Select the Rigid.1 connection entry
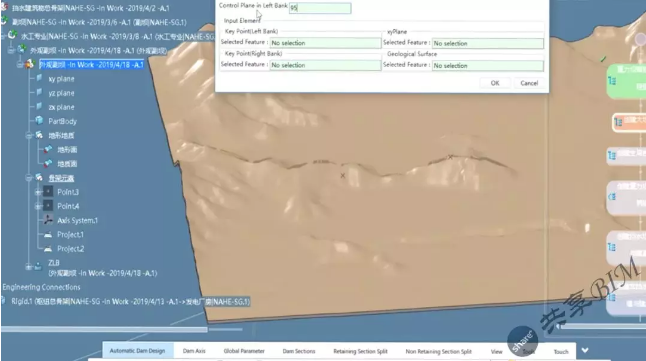The image size is (646, 361). point(130,301)
